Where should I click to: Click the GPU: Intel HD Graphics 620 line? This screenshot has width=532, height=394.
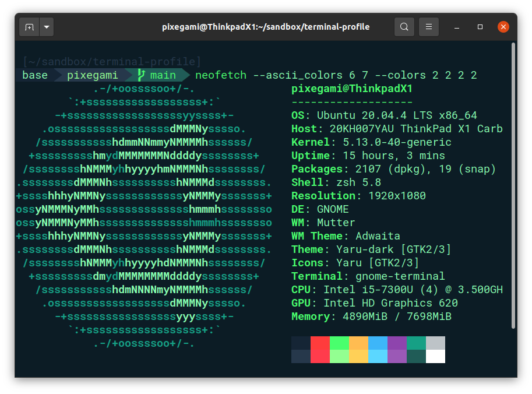[x=375, y=302]
